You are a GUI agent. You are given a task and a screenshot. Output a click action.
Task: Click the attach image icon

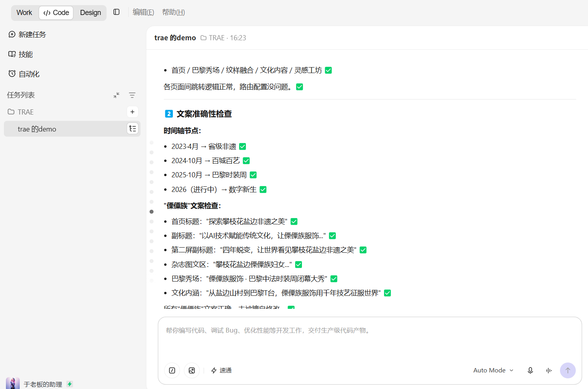point(192,370)
